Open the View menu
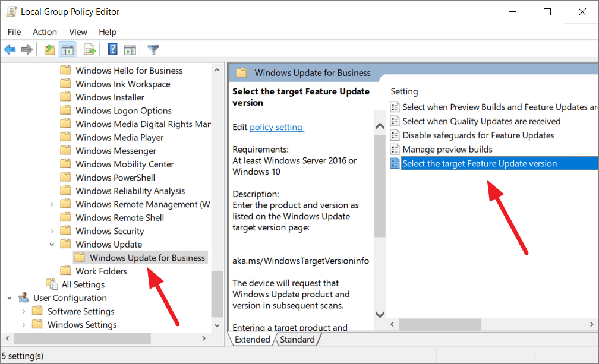Screen dimensions: 599x364 [78, 32]
